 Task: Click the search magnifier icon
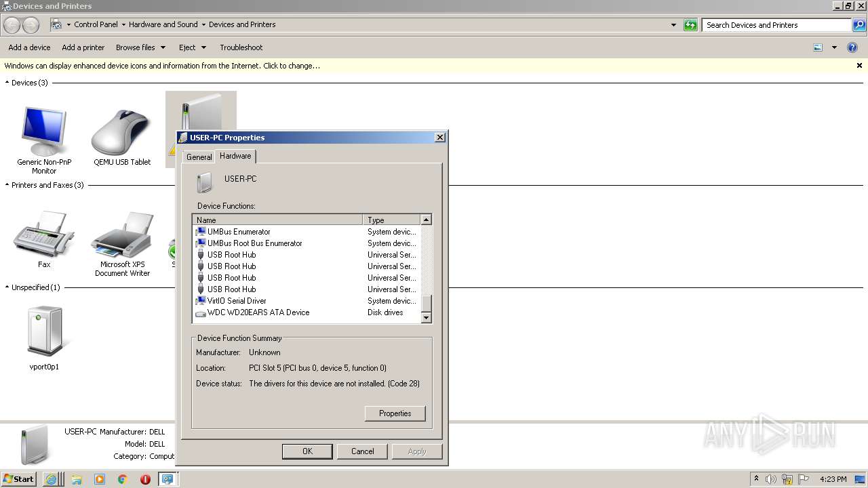coord(859,25)
